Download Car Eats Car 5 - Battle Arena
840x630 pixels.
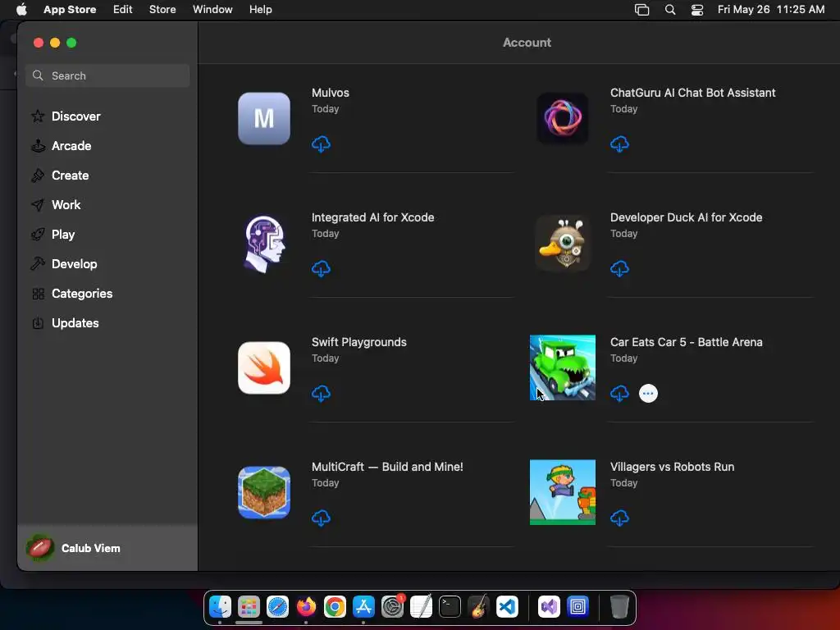pyautogui.click(x=619, y=394)
